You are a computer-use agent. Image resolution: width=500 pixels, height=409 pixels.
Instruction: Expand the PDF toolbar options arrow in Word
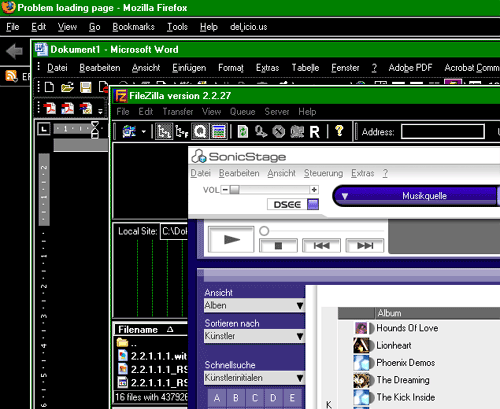point(100,110)
